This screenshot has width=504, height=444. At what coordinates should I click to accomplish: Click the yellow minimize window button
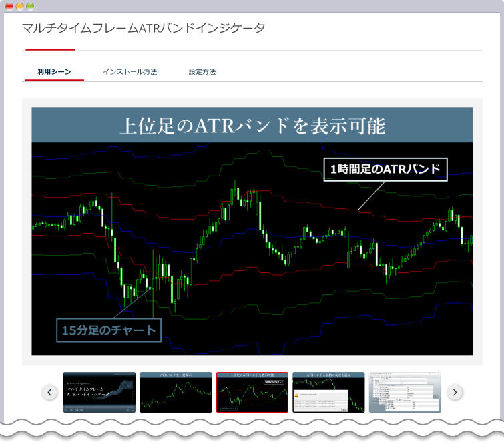click(x=19, y=7)
